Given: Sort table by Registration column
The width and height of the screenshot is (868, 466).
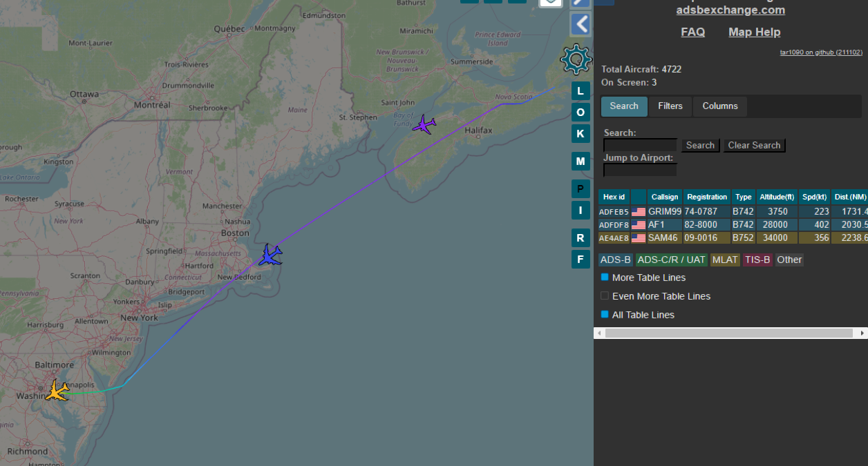Looking at the screenshot, I should (707, 197).
